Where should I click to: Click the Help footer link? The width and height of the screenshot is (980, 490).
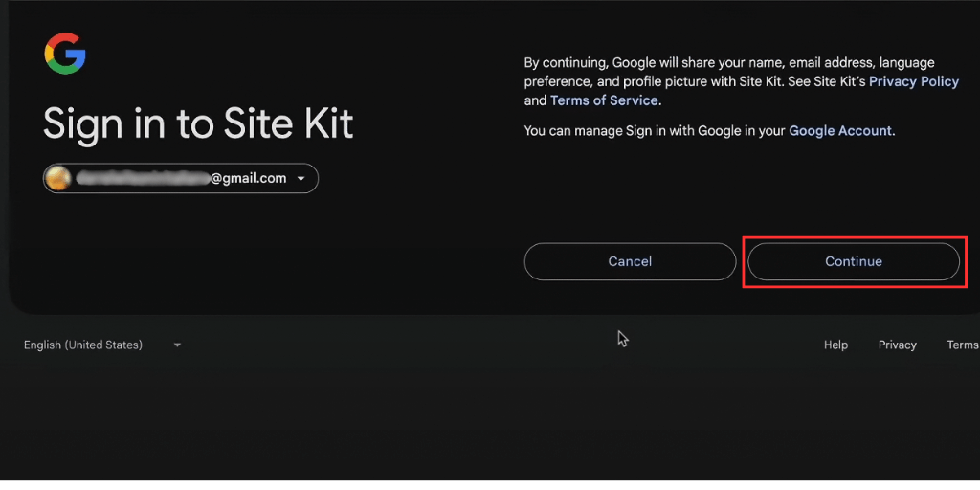click(835, 345)
